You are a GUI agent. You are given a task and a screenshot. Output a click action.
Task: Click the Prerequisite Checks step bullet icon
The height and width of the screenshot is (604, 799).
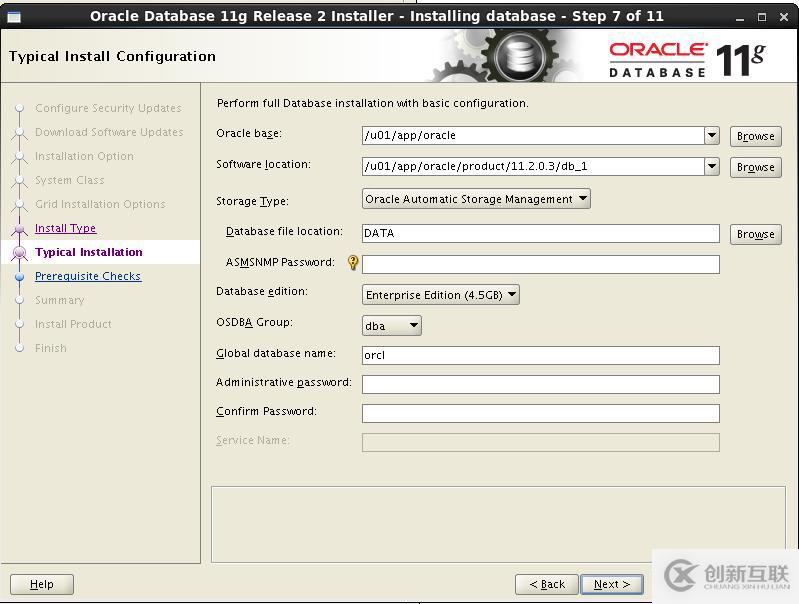[x=18, y=277]
